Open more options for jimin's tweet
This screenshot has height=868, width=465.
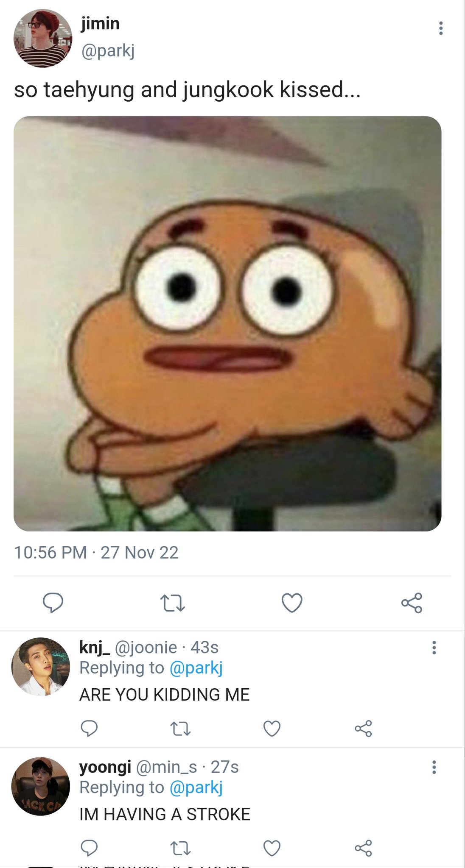441,28
